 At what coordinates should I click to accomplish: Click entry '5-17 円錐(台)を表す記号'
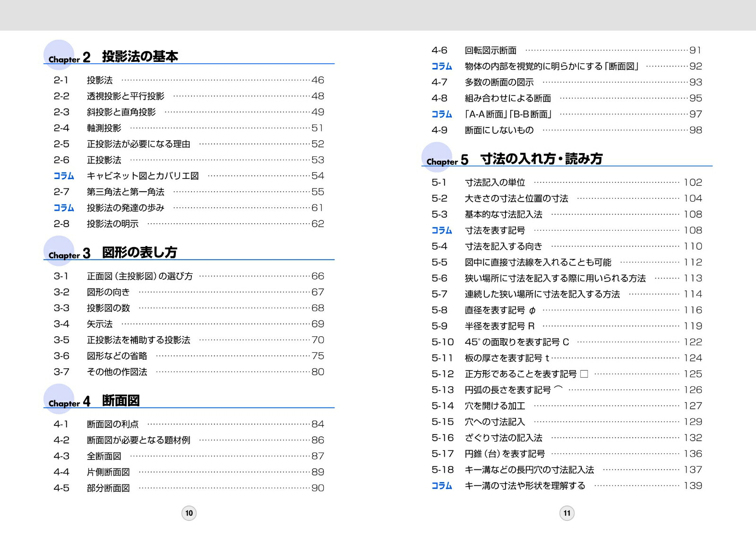point(567,454)
